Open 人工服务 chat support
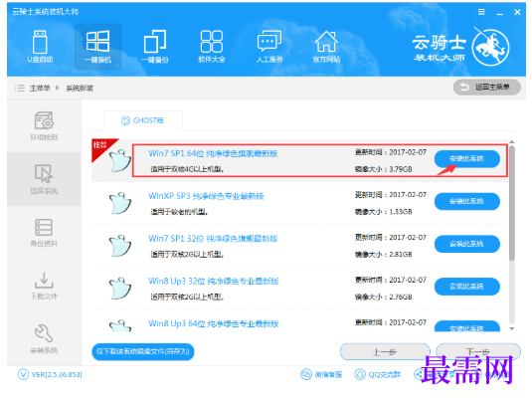The width and height of the screenshot is (532, 401). (269, 47)
